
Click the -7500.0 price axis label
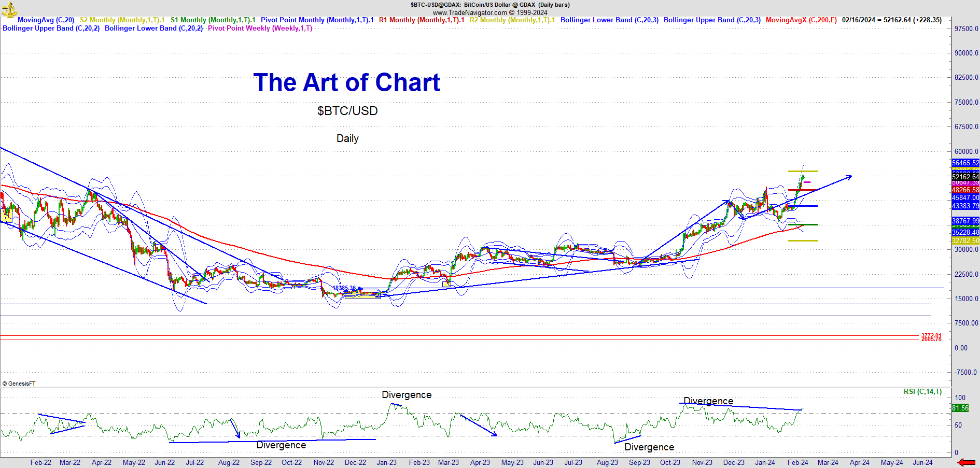point(967,372)
